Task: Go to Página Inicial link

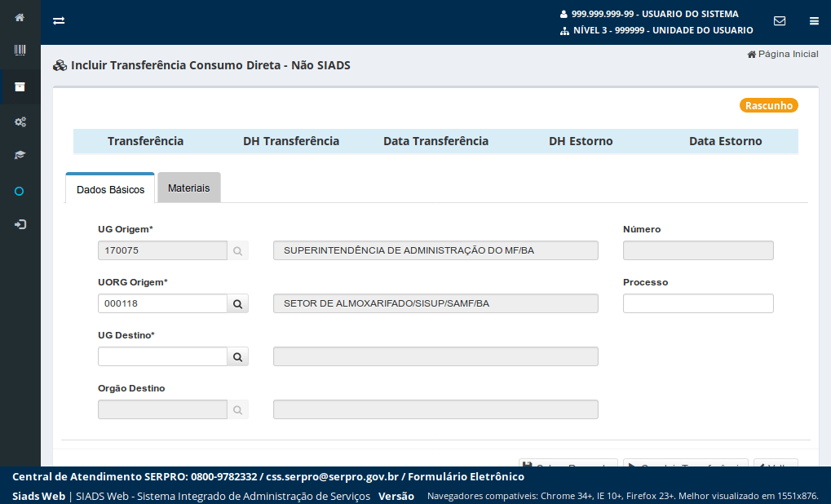Action: click(783, 54)
